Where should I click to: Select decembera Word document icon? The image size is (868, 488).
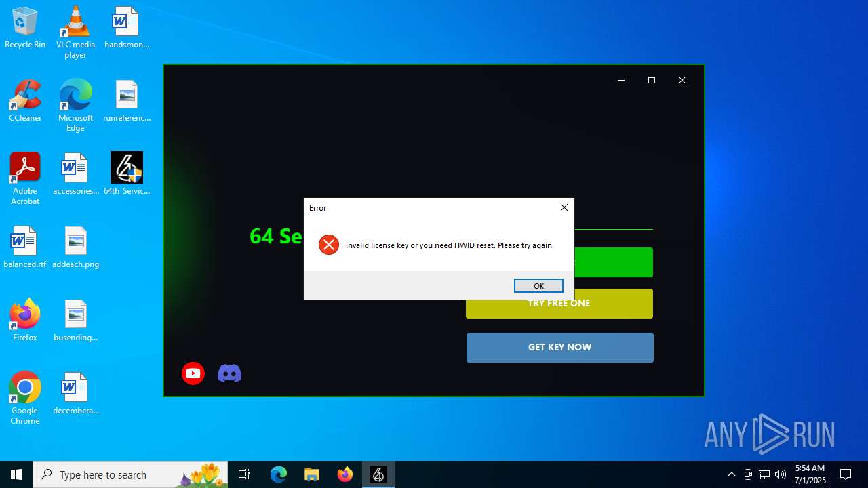pos(75,394)
